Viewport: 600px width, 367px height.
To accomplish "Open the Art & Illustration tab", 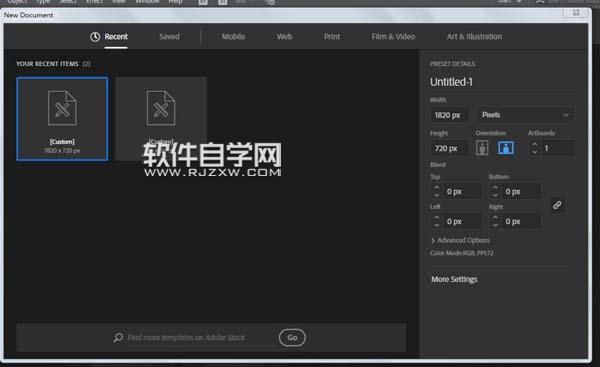I will 474,37.
